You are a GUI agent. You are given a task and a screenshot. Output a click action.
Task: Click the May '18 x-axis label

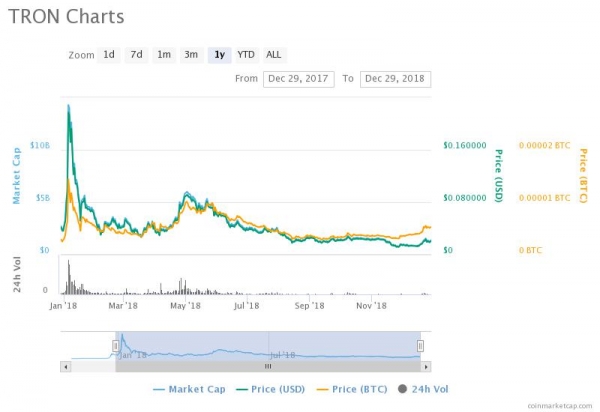[185, 306]
